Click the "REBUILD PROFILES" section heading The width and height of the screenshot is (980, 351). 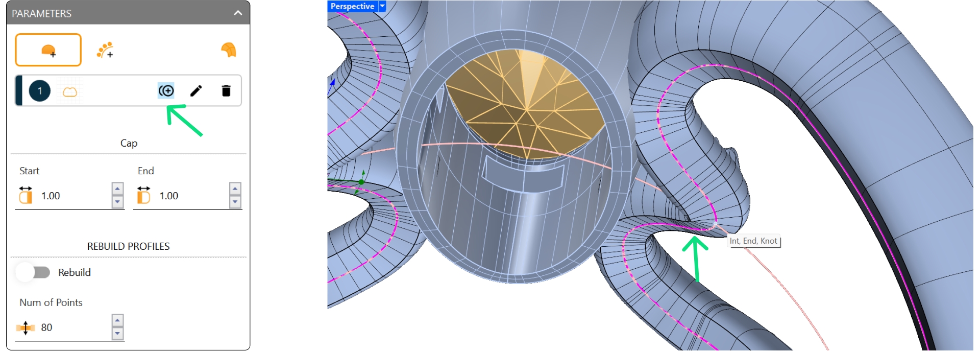129,246
